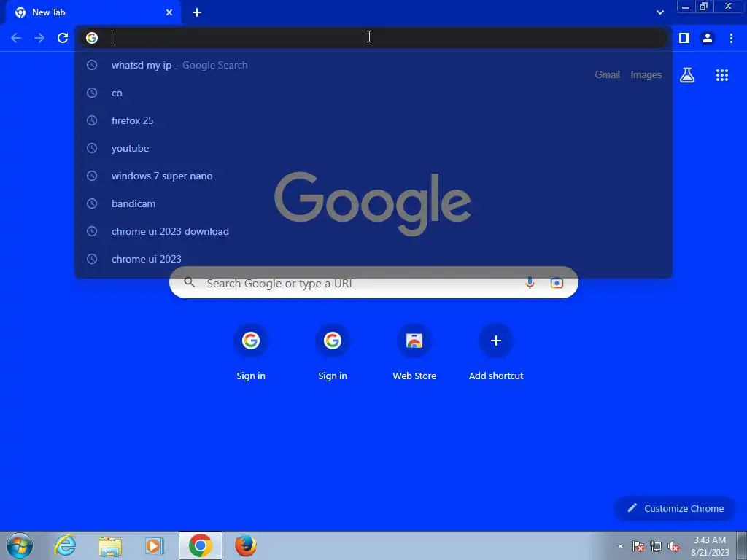This screenshot has height=560, width=747.
Task: Choose suggestion 'firefox 25'
Action: tap(373, 120)
